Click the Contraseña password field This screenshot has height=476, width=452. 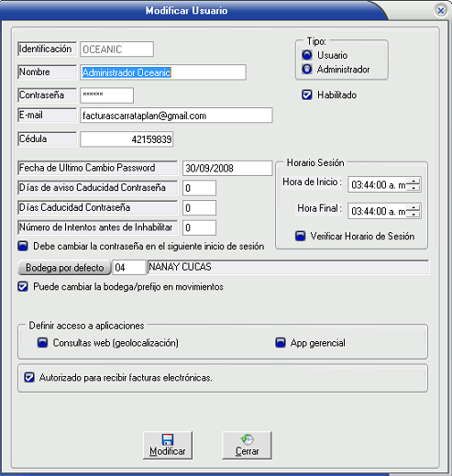pos(107,95)
